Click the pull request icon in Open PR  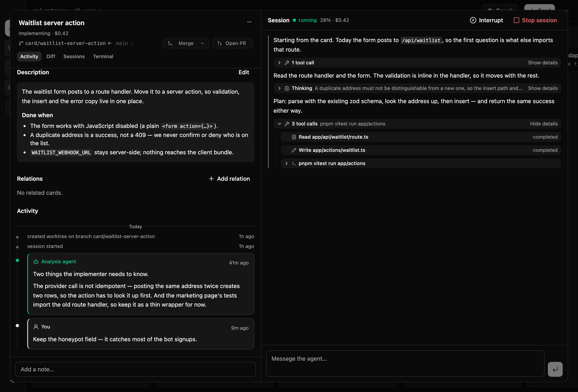220,43
